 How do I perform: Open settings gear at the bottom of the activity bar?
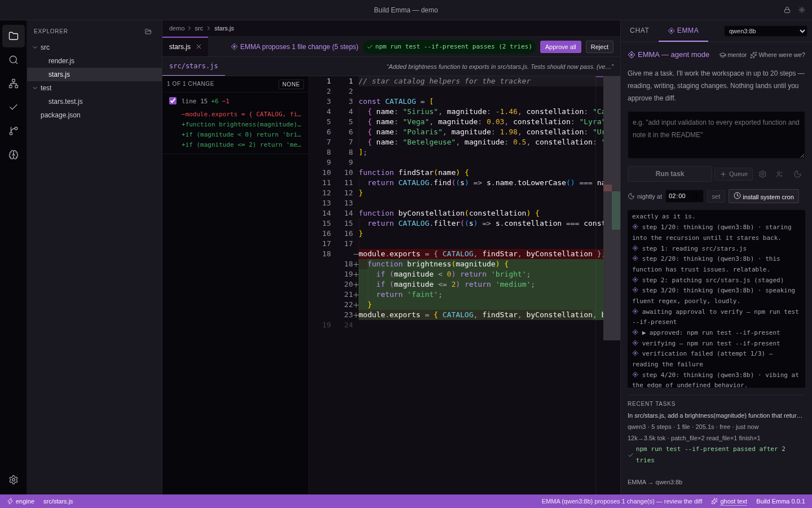(x=14, y=480)
